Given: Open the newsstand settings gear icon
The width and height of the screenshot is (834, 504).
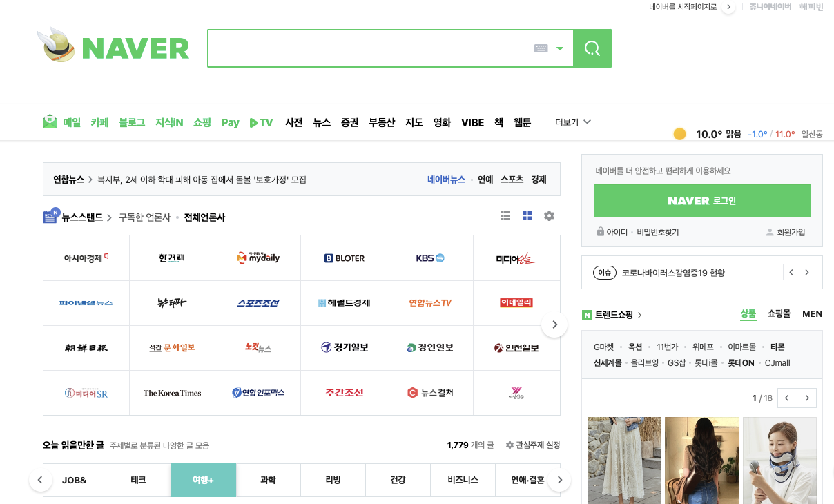Looking at the screenshot, I should pyautogui.click(x=549, y=216).
